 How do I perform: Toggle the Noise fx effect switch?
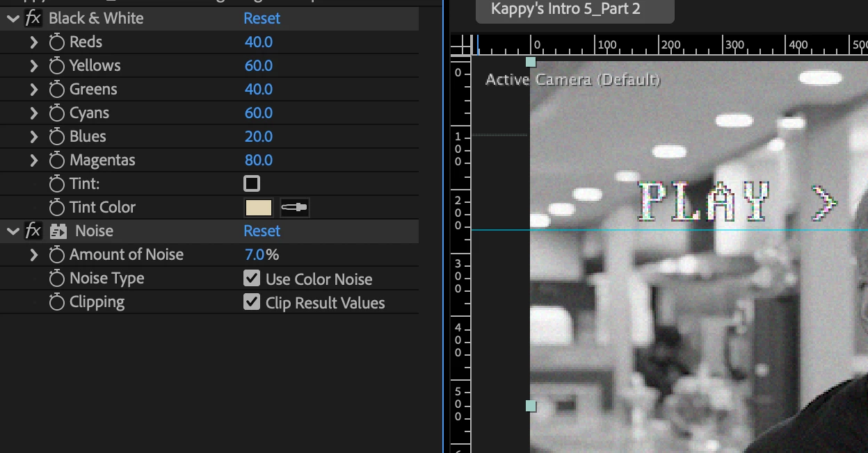point(33,231)
